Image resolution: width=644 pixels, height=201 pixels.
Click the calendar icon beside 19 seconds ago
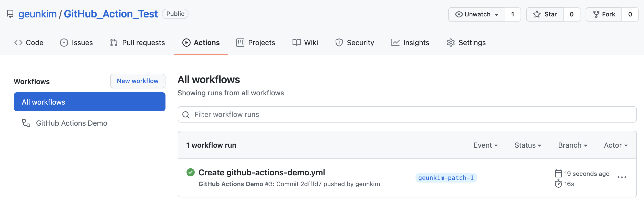(x=558, y=174)
